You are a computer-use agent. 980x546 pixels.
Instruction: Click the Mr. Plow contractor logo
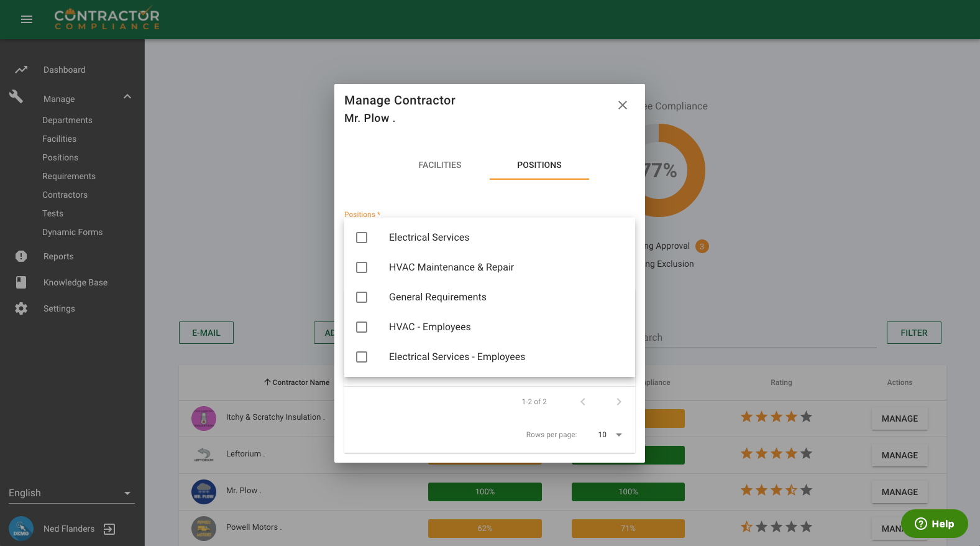pos(204,492)
